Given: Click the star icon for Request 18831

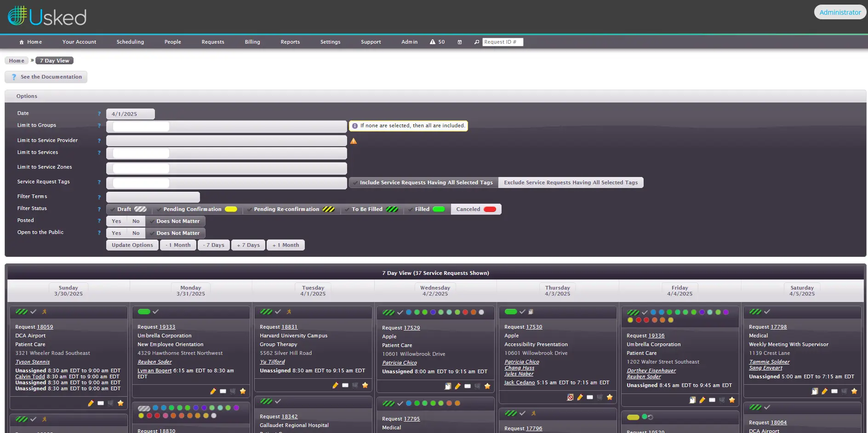Looking at the screenshot, I should click(365, 385).
